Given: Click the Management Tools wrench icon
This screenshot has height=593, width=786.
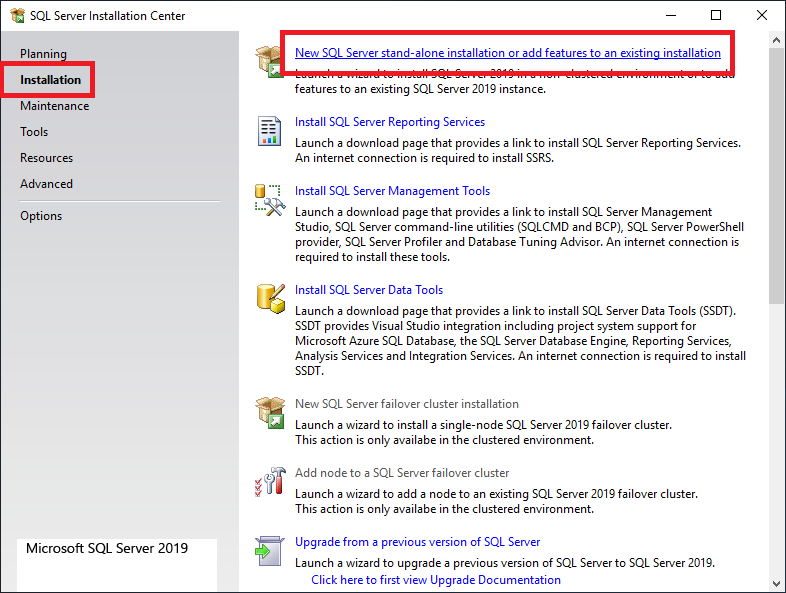Looking at the screenshot, I should tap(270, 200).
